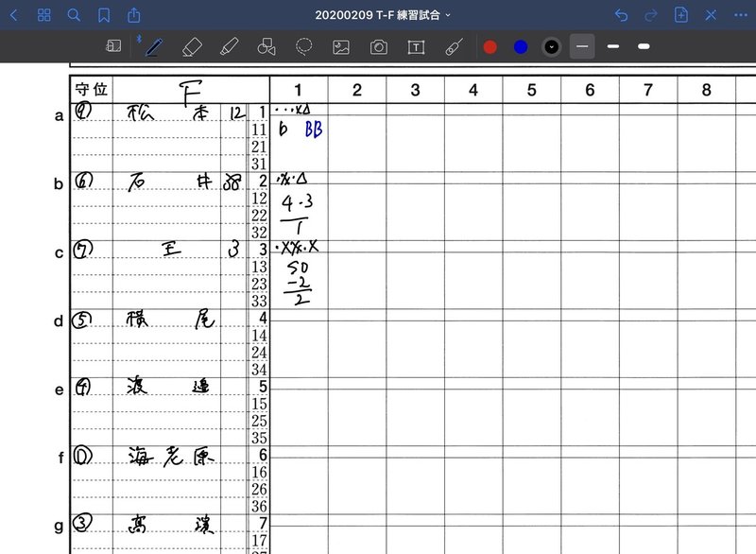Image resolution: width=756 pixels, height=554 pixels.
Task: Close the editing toolbar with the X icon
Action: coord(711,15)
